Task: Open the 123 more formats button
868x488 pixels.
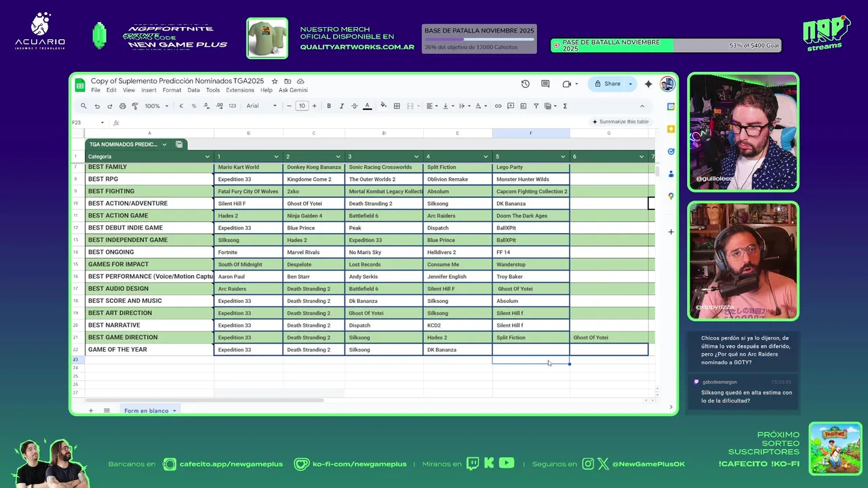Action: [232, 106]
